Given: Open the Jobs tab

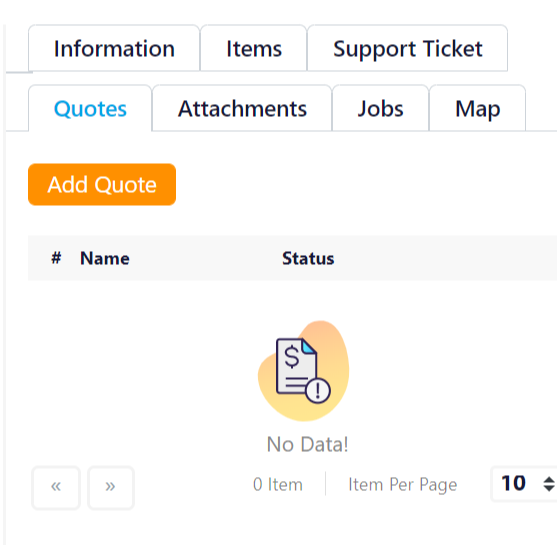Looking at the screenshot, I should pyautogui.click(x=380, y=108).
